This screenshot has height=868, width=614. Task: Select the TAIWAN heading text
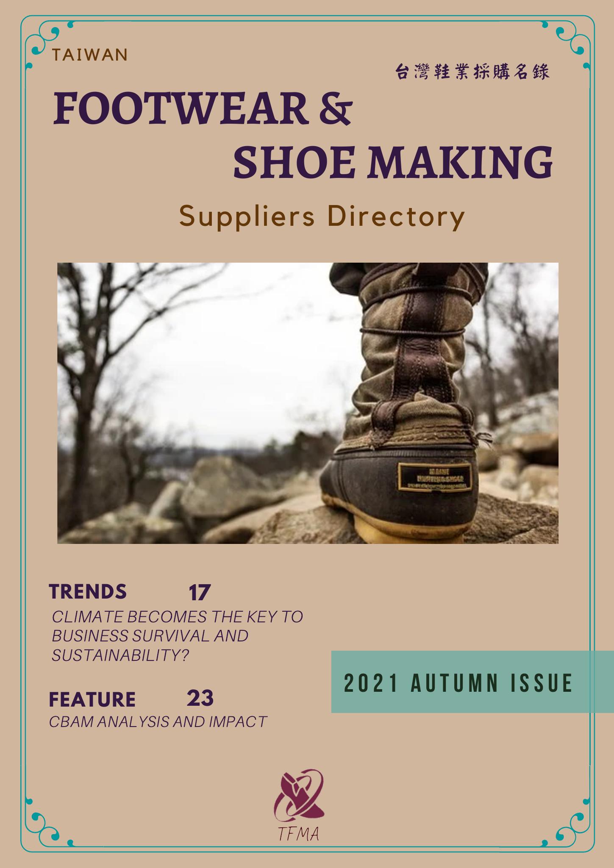point(89,55)
